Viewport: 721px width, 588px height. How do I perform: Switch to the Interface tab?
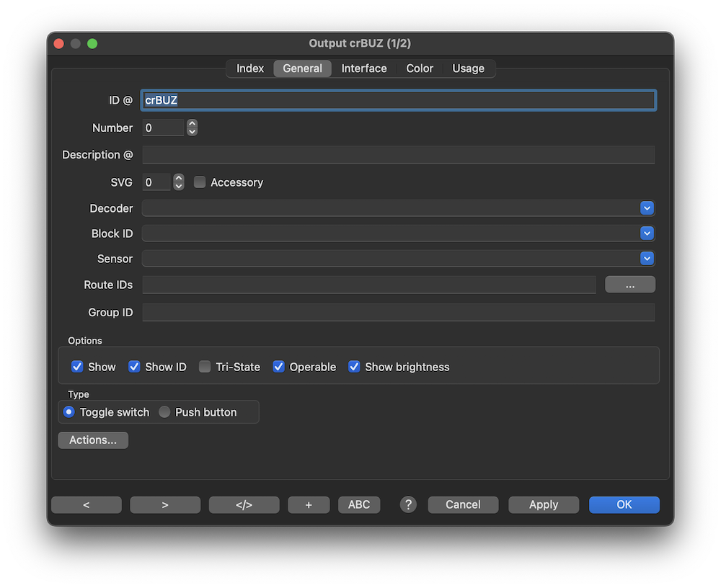pyautogui.click(x=364, y=68)
